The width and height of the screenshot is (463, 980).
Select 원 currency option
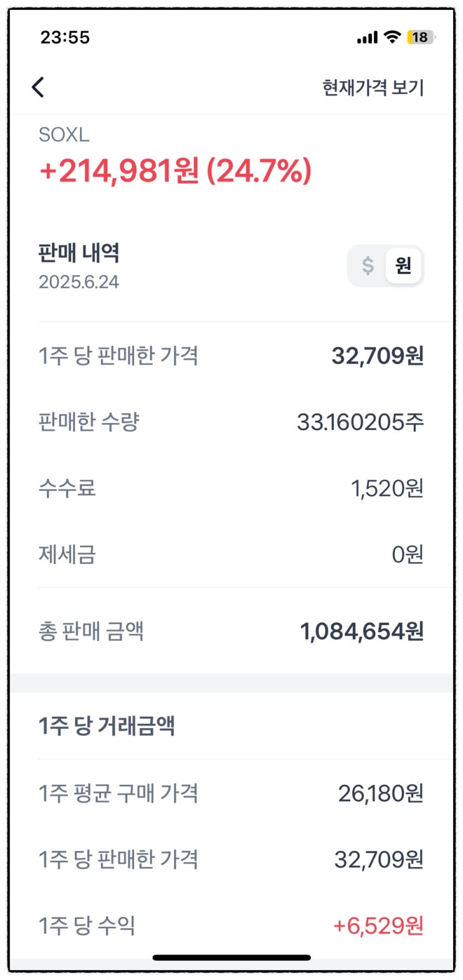coord(403,266)
